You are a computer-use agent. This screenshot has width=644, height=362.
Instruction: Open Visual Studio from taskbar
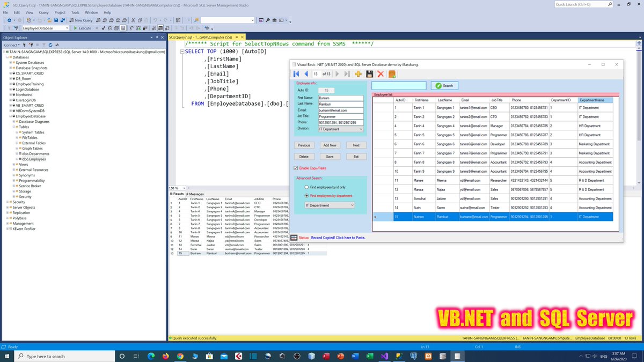point(384,356)
